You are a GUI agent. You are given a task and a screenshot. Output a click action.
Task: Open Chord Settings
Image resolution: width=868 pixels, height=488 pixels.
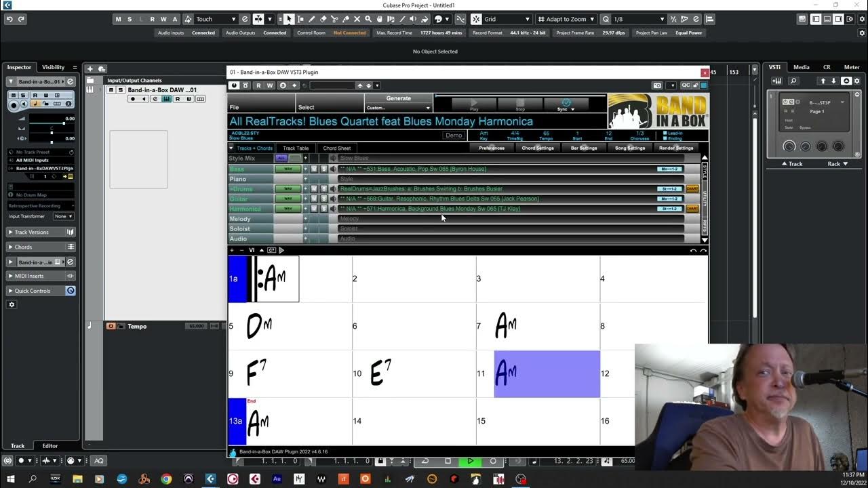click(538, 148)
